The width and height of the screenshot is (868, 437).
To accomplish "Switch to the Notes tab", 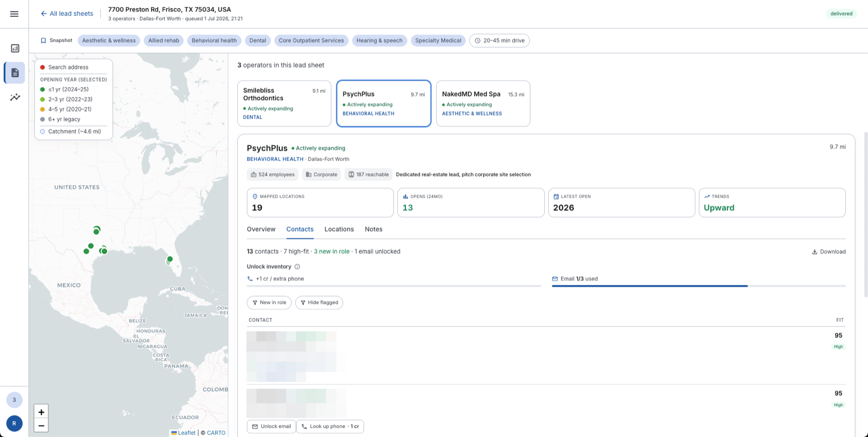I will pyautogui.click(x=374, y=229).
